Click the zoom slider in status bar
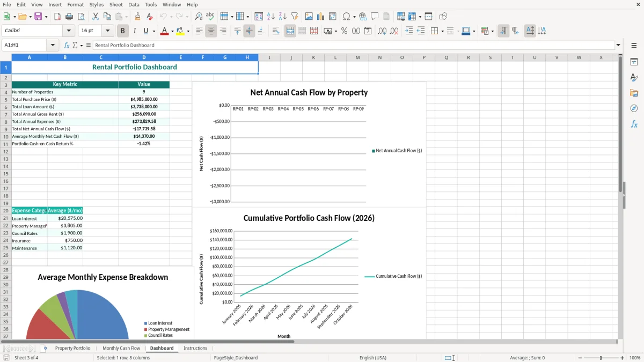Viewport: 644px width, 362px height. pyautogui.click(x=601, y=358)
